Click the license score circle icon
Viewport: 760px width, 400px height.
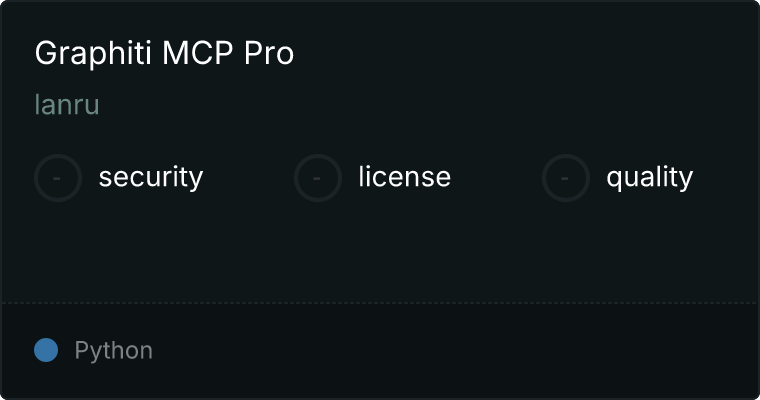[317, 178]
